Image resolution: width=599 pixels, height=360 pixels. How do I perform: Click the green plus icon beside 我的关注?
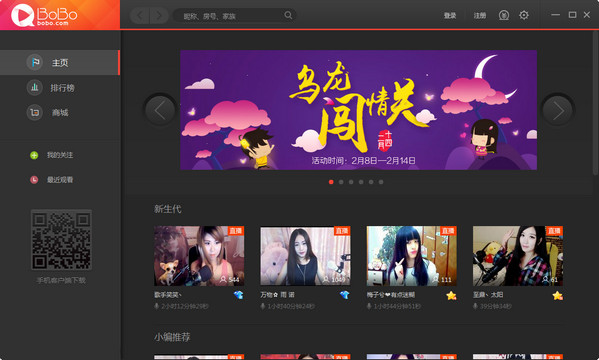pos(34,155)
